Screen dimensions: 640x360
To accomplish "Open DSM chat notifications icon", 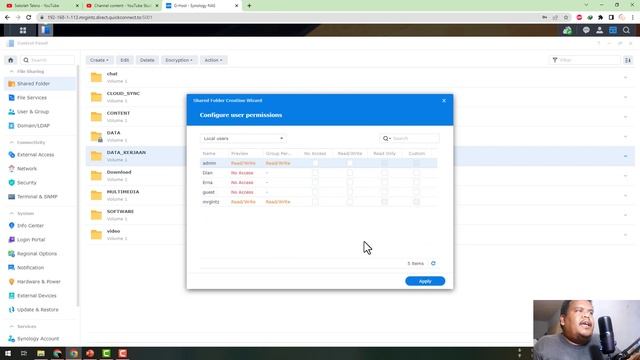I will [x=586, y=30].
